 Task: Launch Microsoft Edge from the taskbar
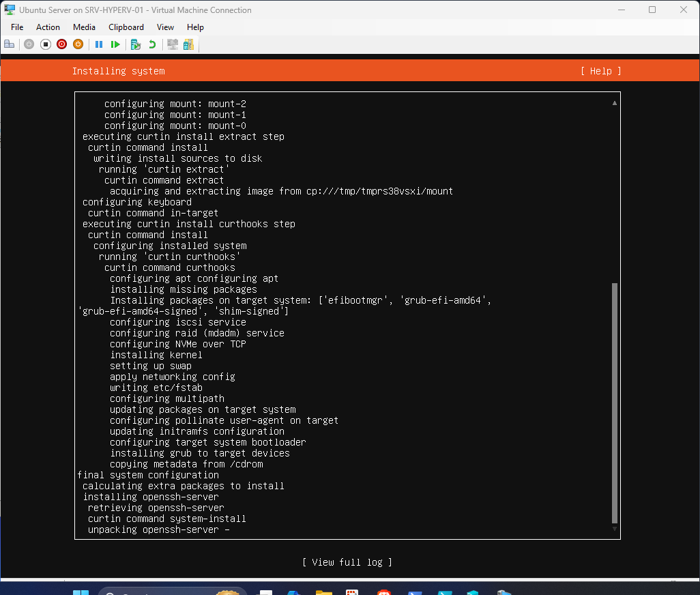coord(293,590)
